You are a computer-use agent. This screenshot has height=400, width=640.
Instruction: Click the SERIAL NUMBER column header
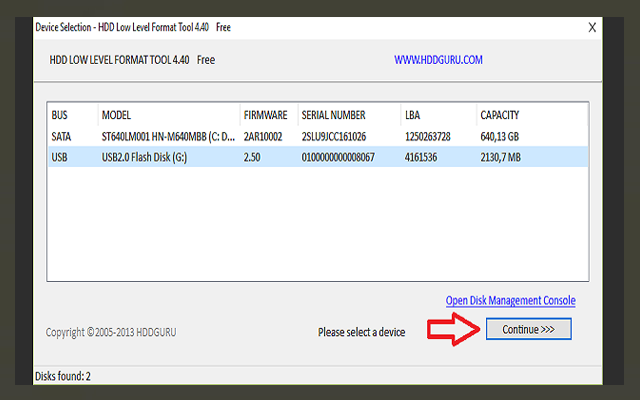pyautogui.click(x=333, y=115)
